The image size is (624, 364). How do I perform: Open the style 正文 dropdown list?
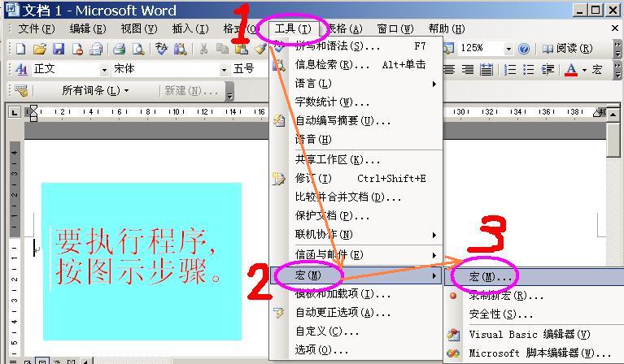[104, 70]
